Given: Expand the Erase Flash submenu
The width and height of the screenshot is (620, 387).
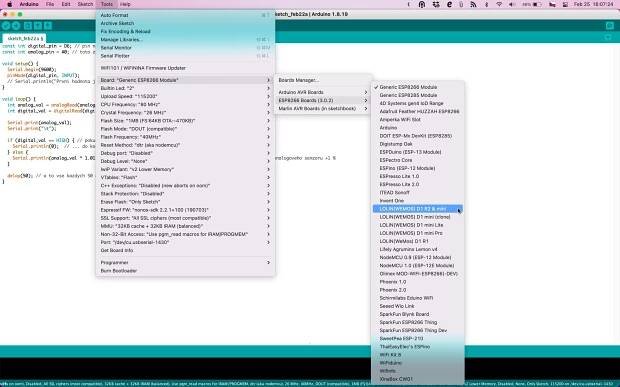Looking at the screenshot, I should point(185,202).
